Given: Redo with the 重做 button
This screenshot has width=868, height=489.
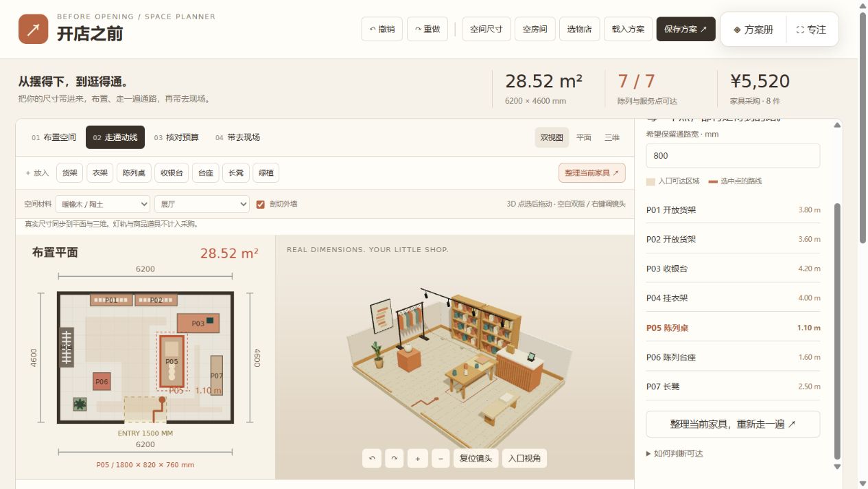Looking at the screenshot, I should (x=427, y=30).
